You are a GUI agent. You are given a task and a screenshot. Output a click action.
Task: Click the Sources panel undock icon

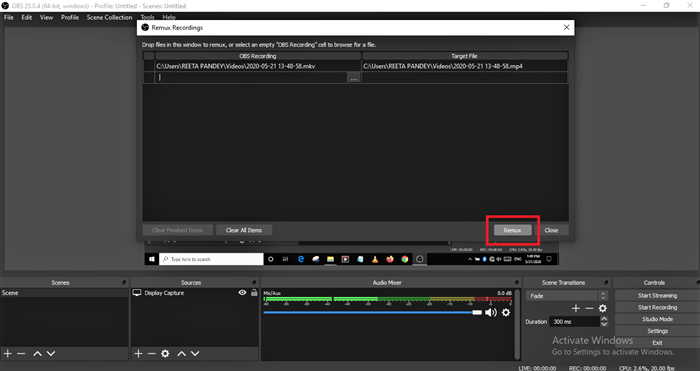pos(254,283)
